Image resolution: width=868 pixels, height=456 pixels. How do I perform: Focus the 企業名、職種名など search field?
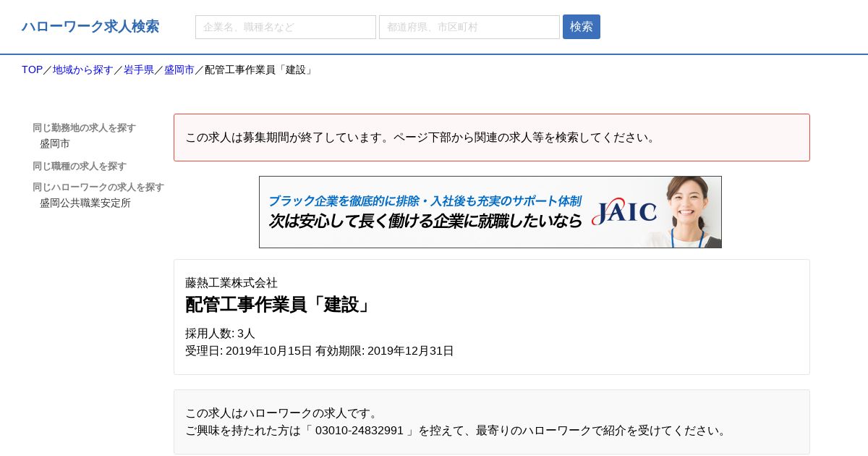[286, 27]
